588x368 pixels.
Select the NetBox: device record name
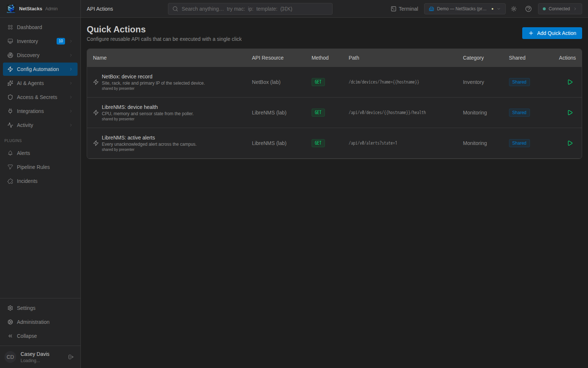point(127,77)
